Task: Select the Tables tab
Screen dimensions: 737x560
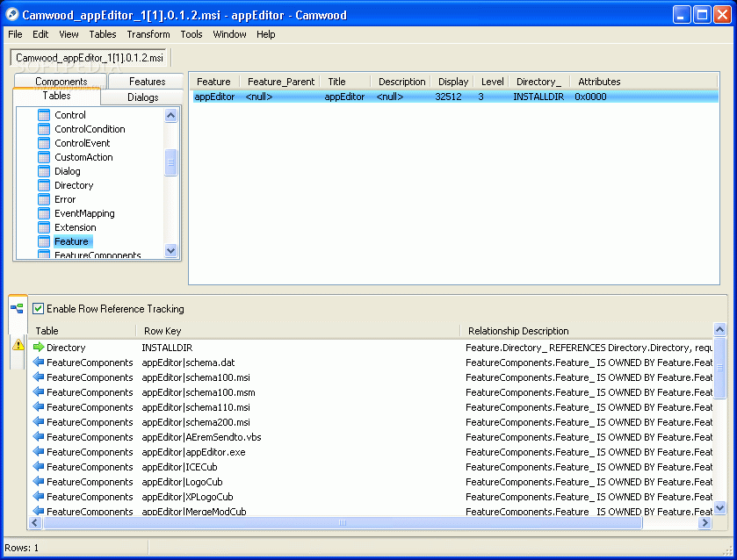Action: pos(56,96)
